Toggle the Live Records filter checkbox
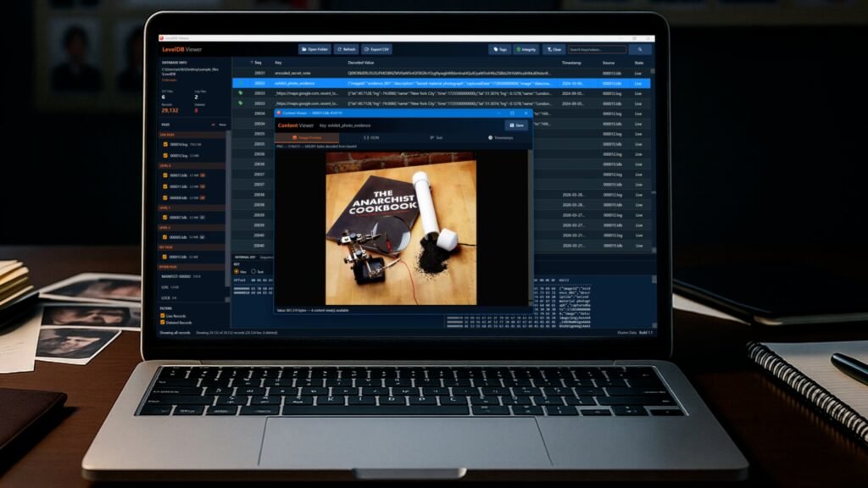Screen dimensions: 868x488 163,315
